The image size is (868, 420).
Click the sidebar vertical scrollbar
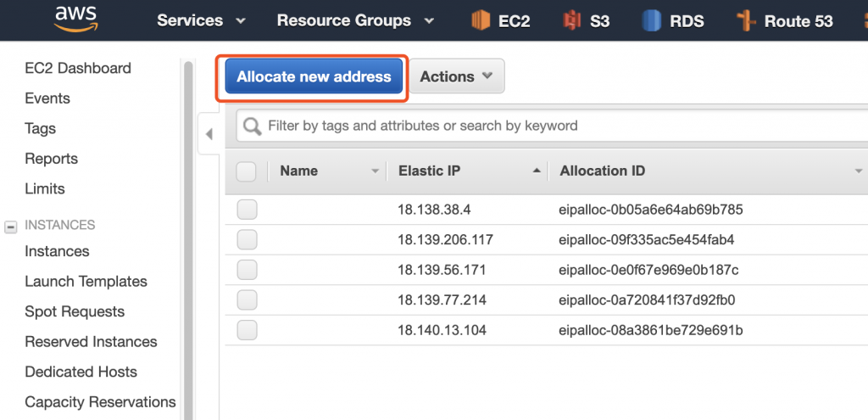pyautogui.click(x=188, y=238)
